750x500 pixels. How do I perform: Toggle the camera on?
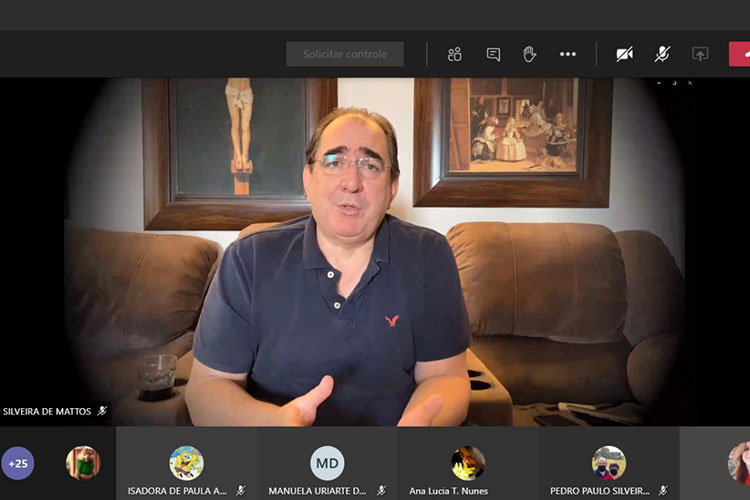(625, 54)
